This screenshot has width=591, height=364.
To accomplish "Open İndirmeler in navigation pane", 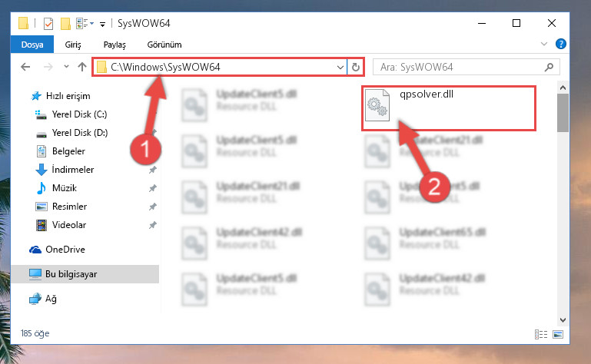I will pos(73,170).
